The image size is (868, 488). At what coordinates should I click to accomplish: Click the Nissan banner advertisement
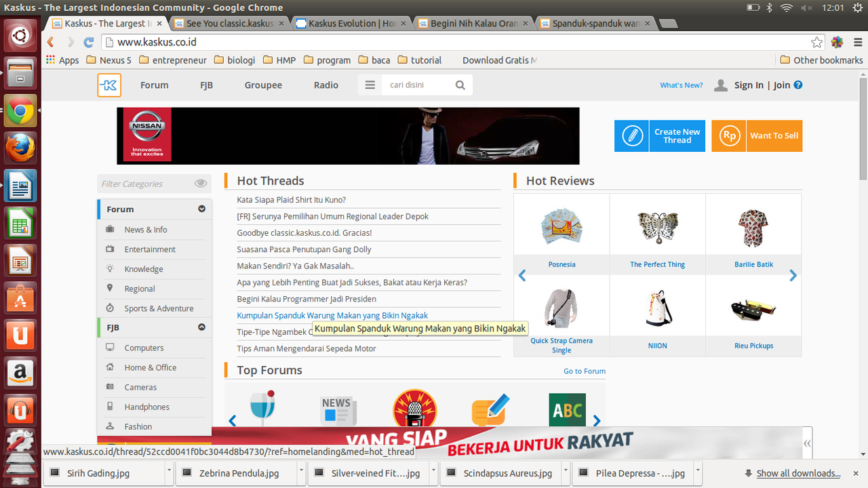click(x=348, y=136)
